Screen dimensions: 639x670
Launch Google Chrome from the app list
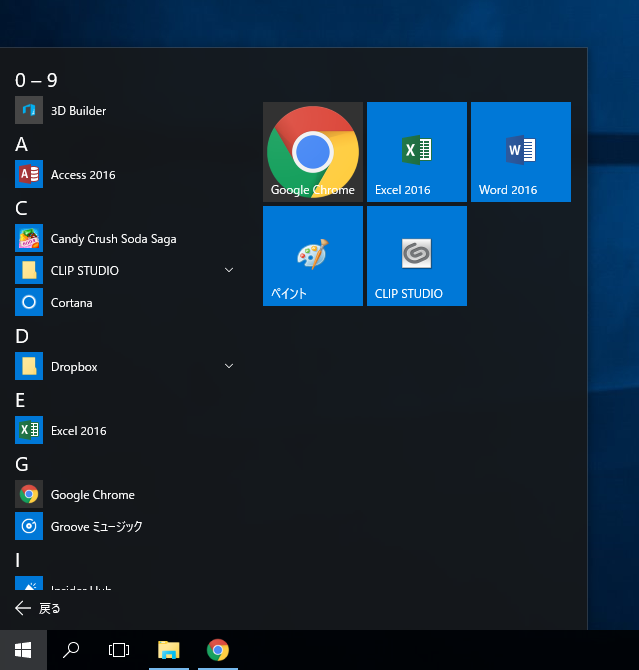[x=92, y=495]
